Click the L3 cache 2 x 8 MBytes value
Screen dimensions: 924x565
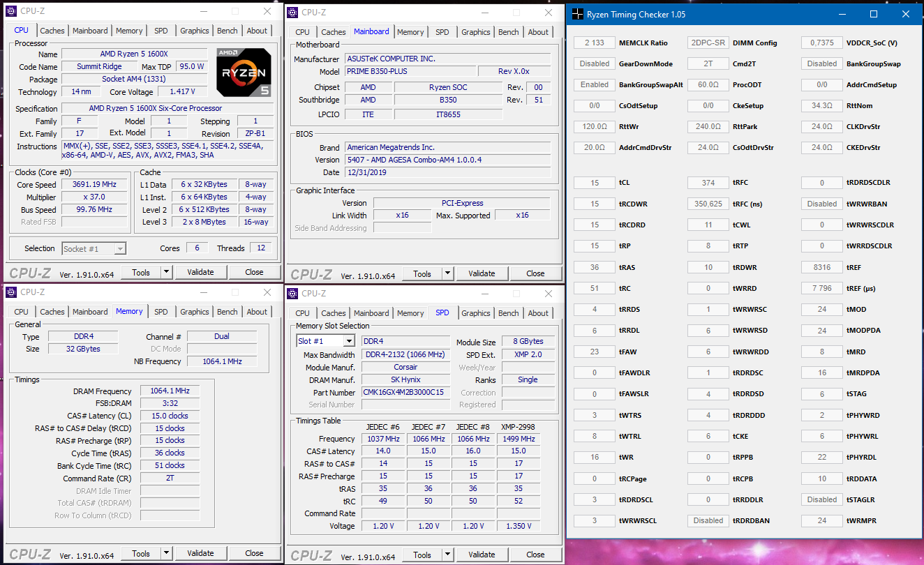[203, 222]
